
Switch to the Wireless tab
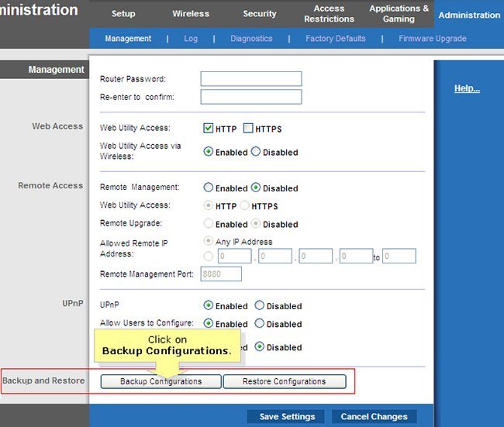pos(191,14)
